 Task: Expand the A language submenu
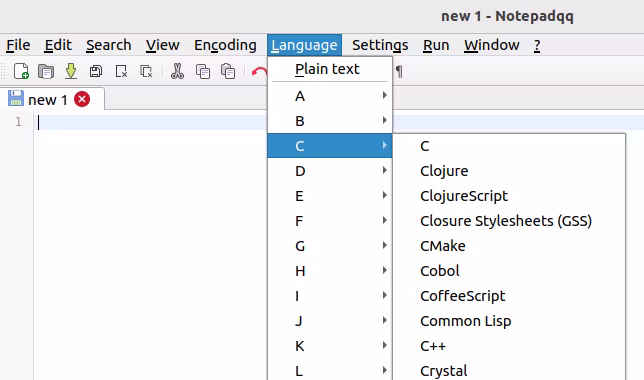coord(330,96)
